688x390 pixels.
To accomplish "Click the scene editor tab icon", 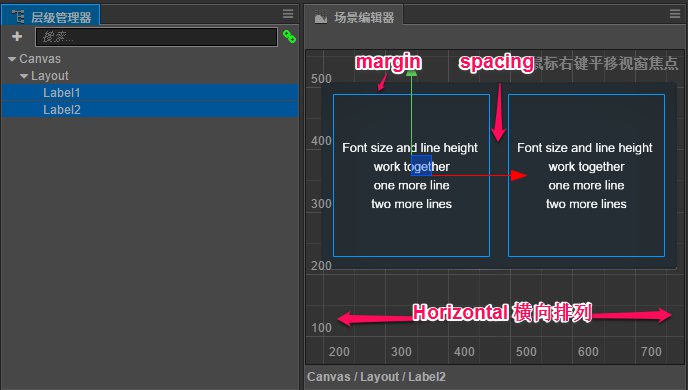I will click(x=321, y=18).
